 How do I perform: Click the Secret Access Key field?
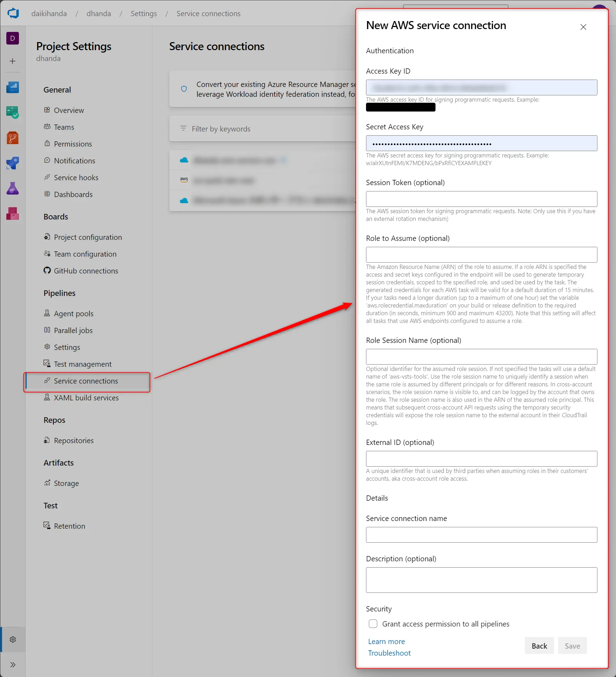(481, 143)
